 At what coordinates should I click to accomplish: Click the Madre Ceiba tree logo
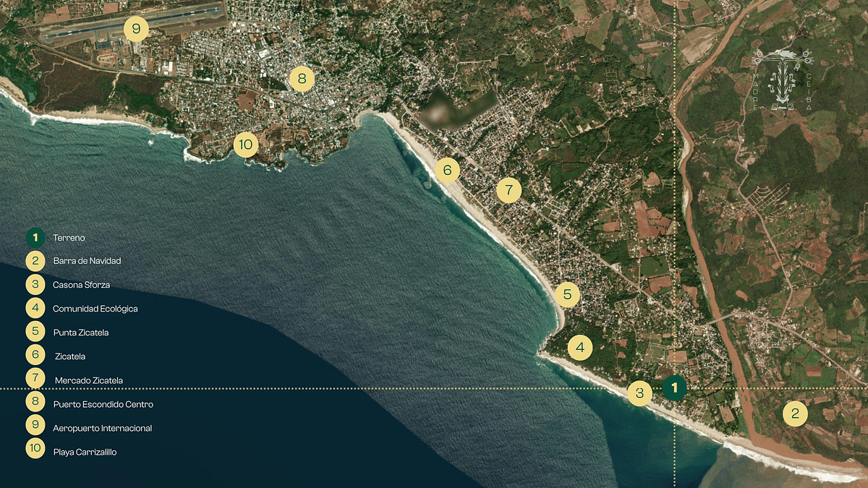click(782, 81)
